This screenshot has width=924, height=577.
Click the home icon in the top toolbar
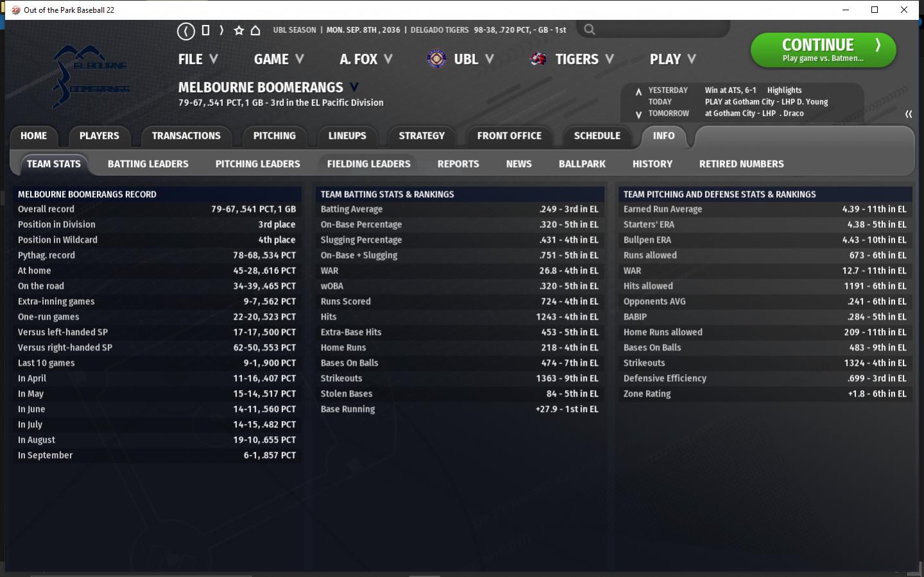[256, 30]
